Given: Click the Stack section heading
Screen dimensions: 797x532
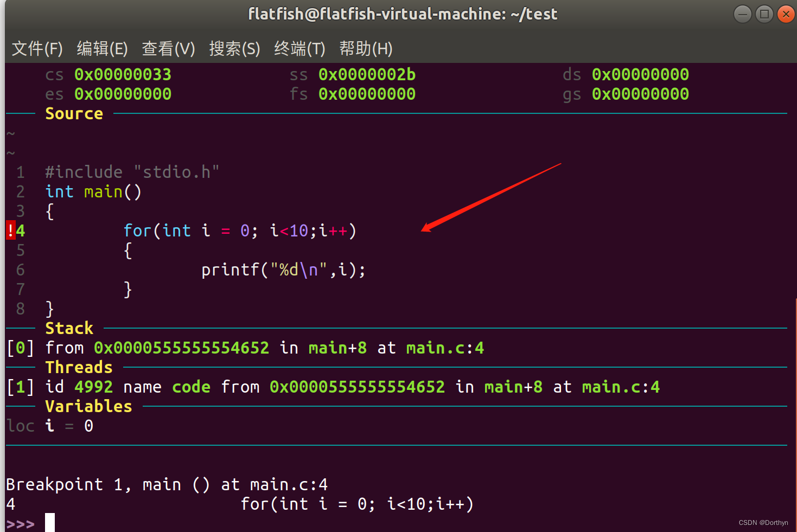Looking at the screenshot, I should pyautogui.click(x=69, y=328).
